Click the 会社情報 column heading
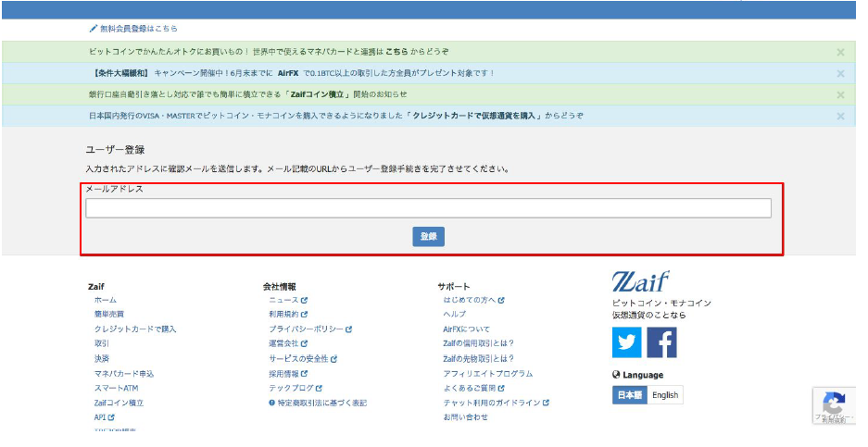This screenshot has width=868, height=447. coord(279,287)
